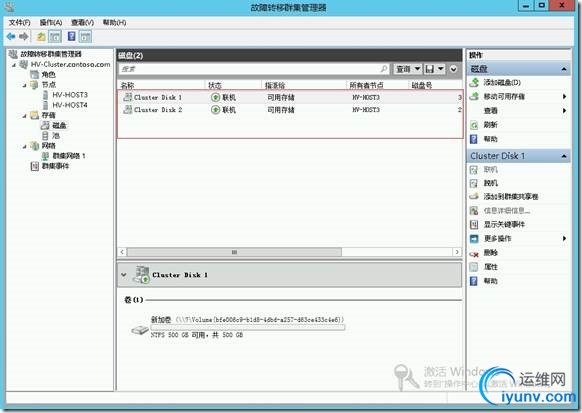Select the Cluster Disk 2 row
The width and height of the screenshot is (582, 413).
(x=291, y=110)
